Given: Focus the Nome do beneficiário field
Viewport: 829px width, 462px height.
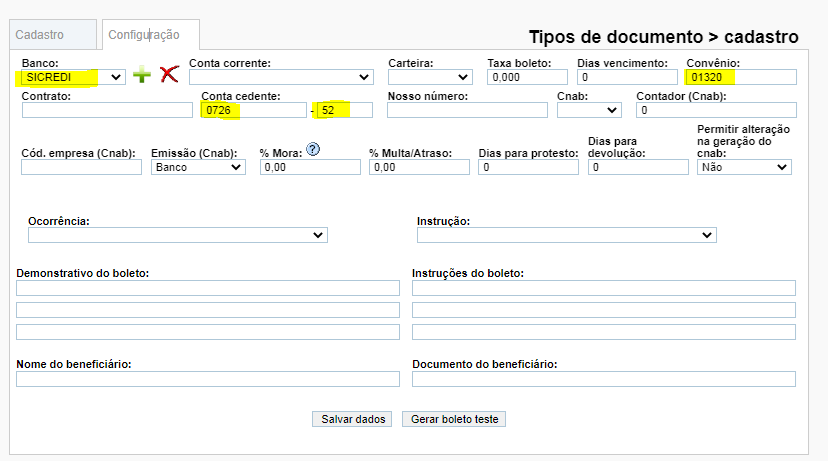Looking at the screenshot, I should 208,379.
